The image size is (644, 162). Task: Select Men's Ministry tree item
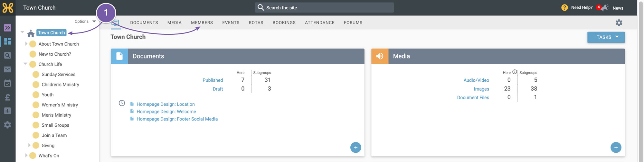pyautogui.click(x=56, y=115)
